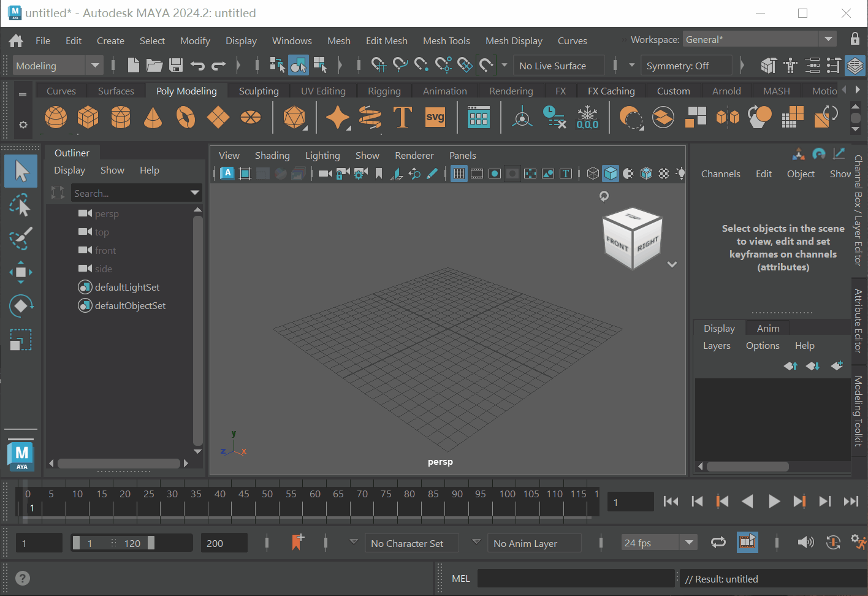This screenshot has height=596, width=868.
Task: Create a polygon plane from the shelf
Action: [218, 117]
